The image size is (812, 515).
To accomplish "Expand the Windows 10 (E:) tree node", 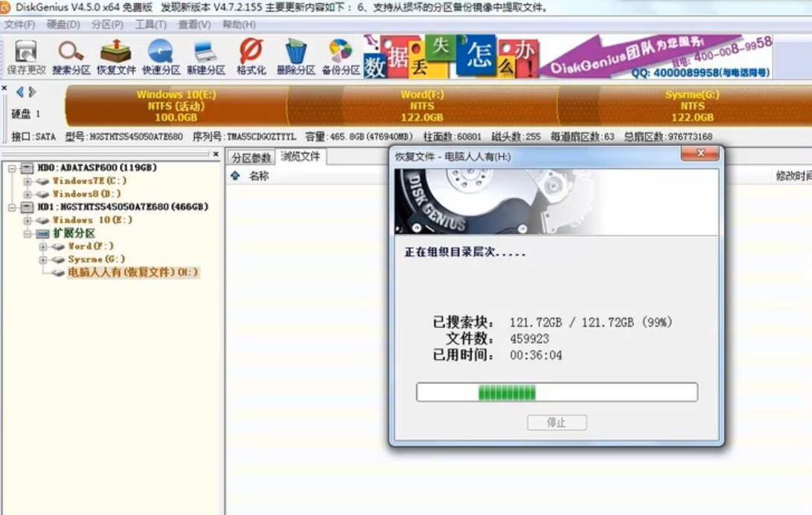I will coord(27,220).
